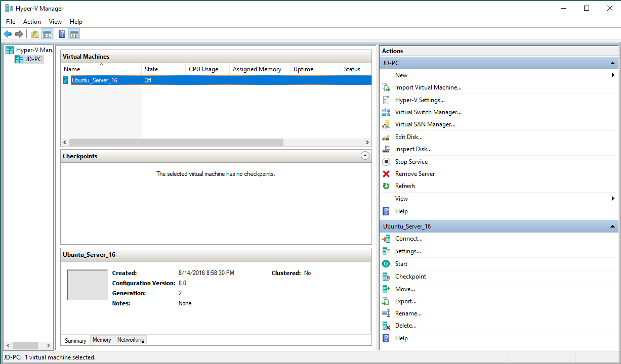The height and width of the screenshot is (364, 621).
Task: Sort by the CPU Usage column header
Action: pyautogui.click(x=208, y=69)
